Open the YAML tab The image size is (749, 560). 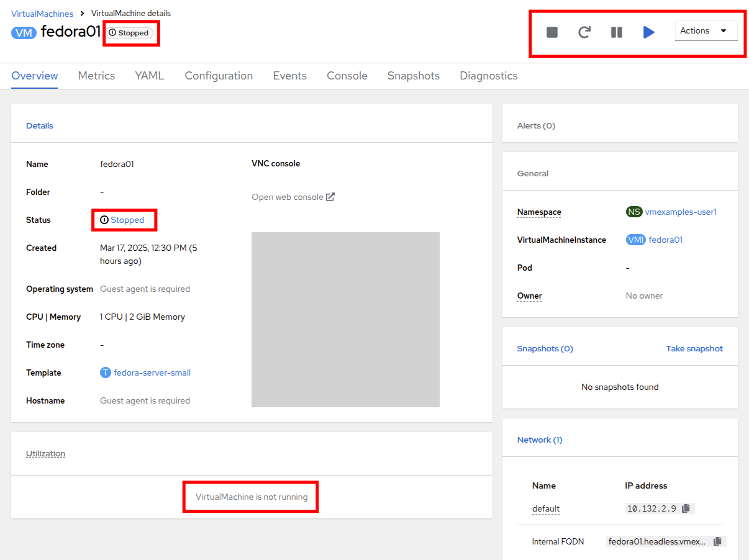150,76
